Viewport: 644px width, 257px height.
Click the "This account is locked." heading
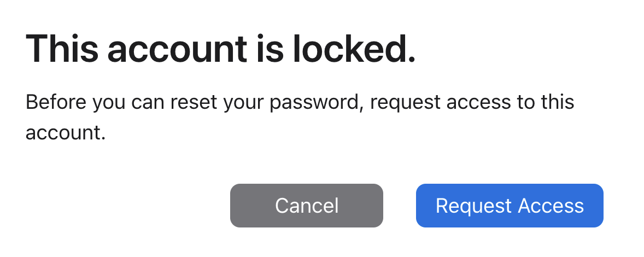pyautogui.click(x=220, y=49)
